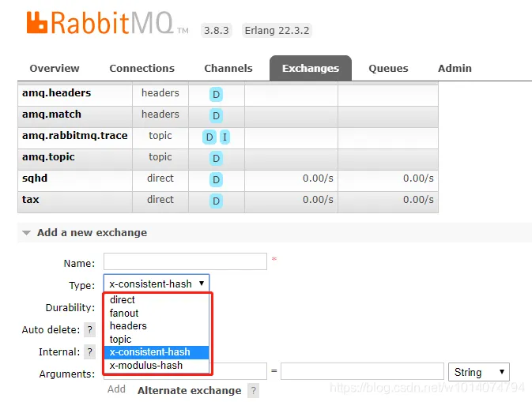
Task: Open the amq.headers exchange
Action: pyautogui.click(x=56, y=93)
